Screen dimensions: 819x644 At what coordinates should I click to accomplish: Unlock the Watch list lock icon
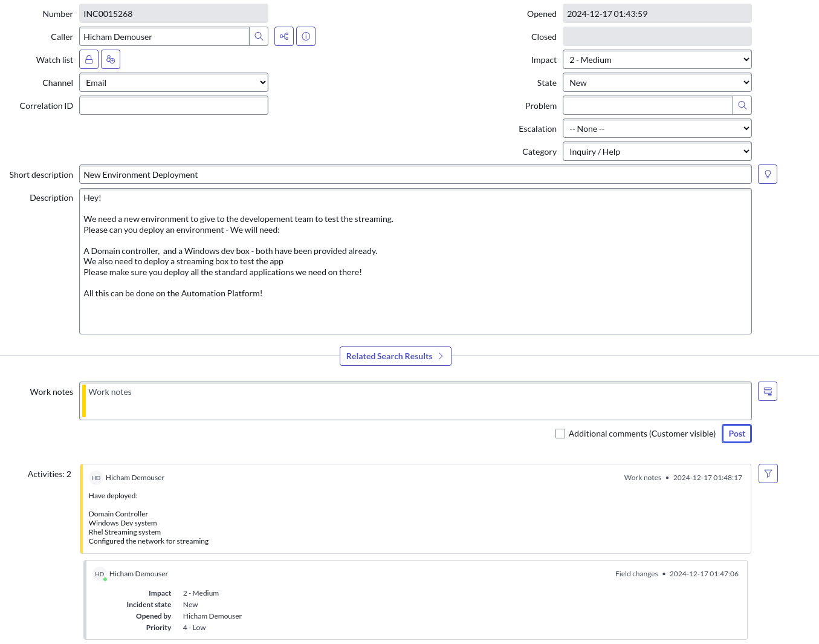point(89,59)
